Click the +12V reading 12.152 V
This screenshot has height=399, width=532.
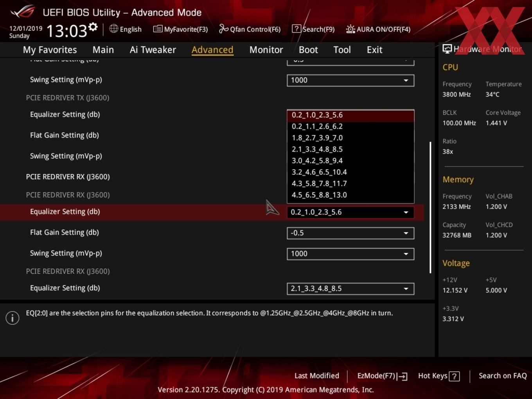(455, 290)
